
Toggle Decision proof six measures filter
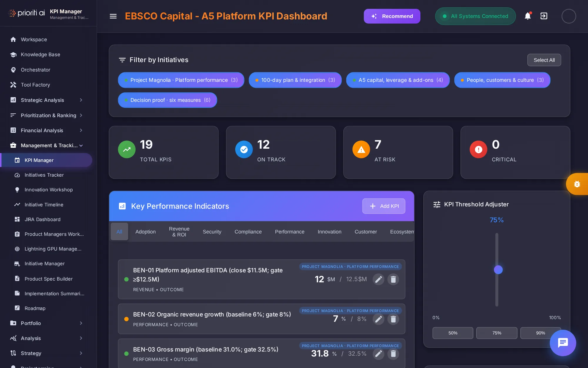tap(168, 100)
